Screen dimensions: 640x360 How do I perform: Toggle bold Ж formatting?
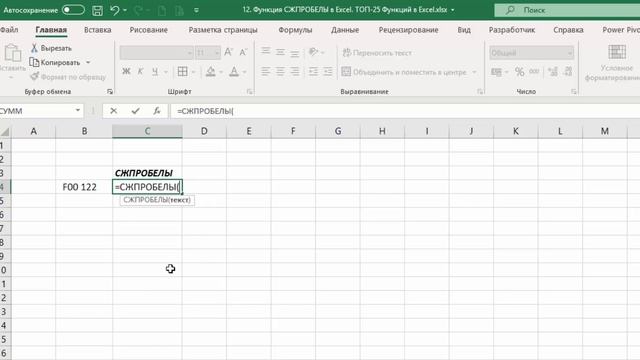tap(126, 71)
